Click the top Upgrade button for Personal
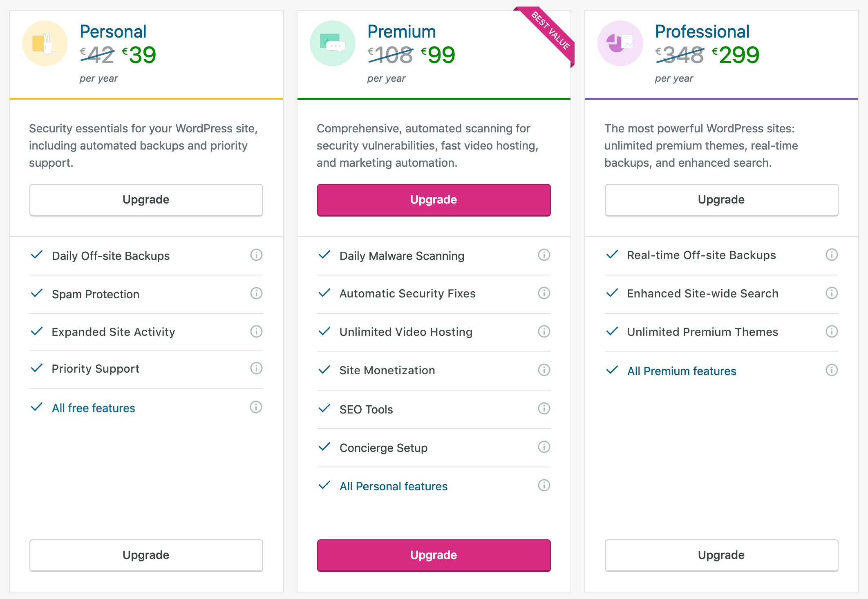This screenshot has height=599, width=868. tap(146, 200)
